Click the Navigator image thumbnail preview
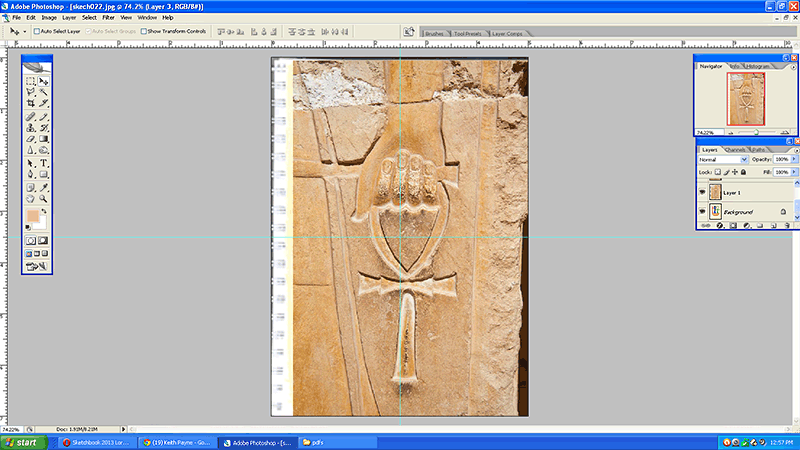The width and height of the screenshot is (800, 450). (x=747, y=98)
